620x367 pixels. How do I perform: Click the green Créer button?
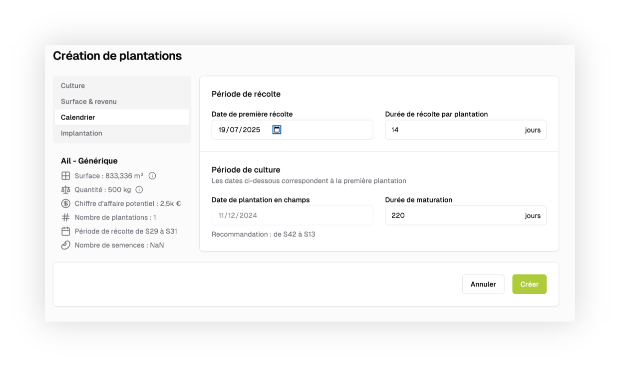click(529, 284)
